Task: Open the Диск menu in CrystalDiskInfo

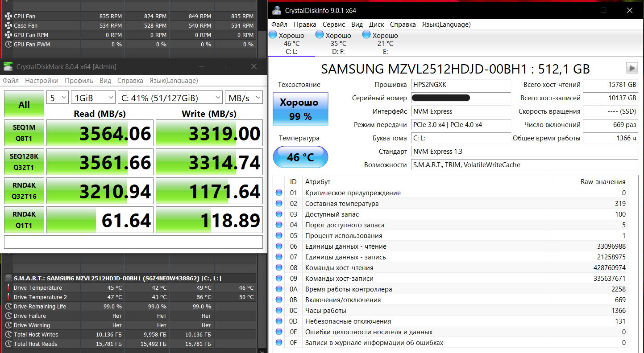Action: pos(377,25)
